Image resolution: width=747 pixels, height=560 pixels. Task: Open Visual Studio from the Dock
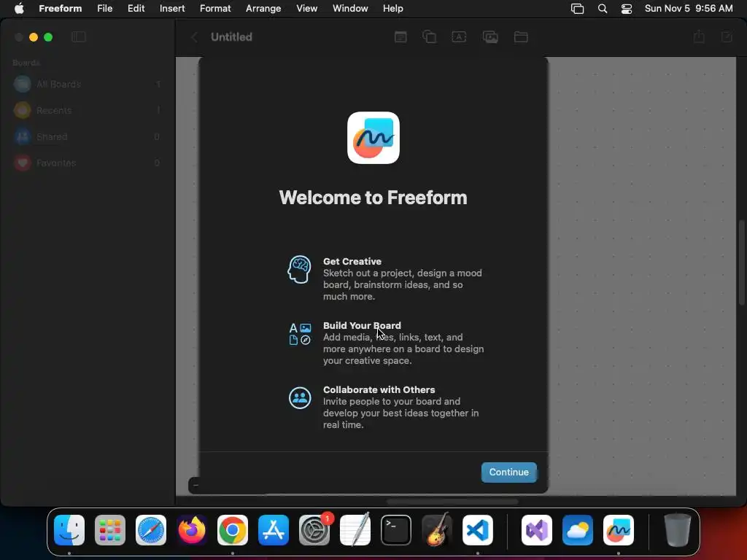(537, 530)
